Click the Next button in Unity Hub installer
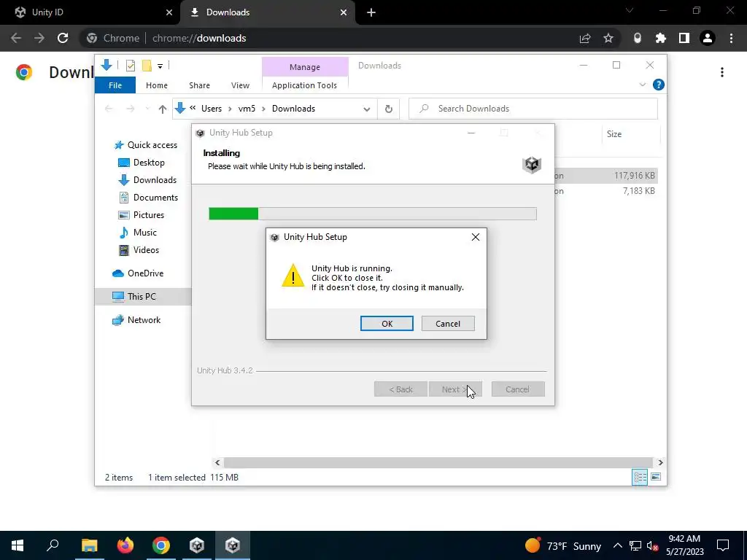747x560 pixels. [455, 389]
